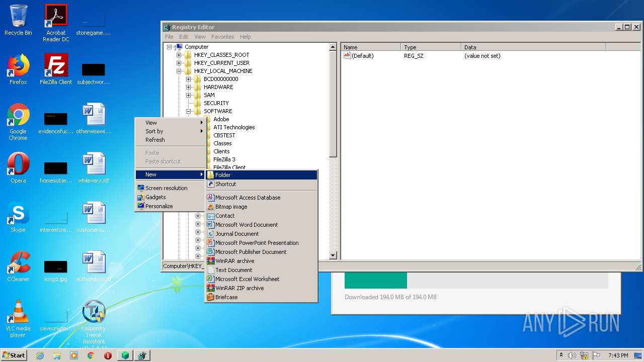This screenshot has height=362, width=644.
Task: Click the tree pane scroll down arrow
Action: point(333,255)
